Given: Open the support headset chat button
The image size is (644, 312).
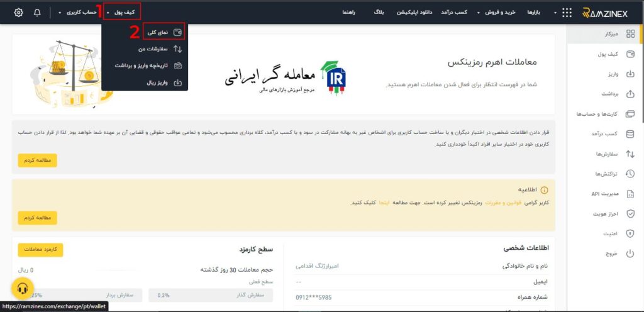Looking at the screenshot, I should (22, 289).
